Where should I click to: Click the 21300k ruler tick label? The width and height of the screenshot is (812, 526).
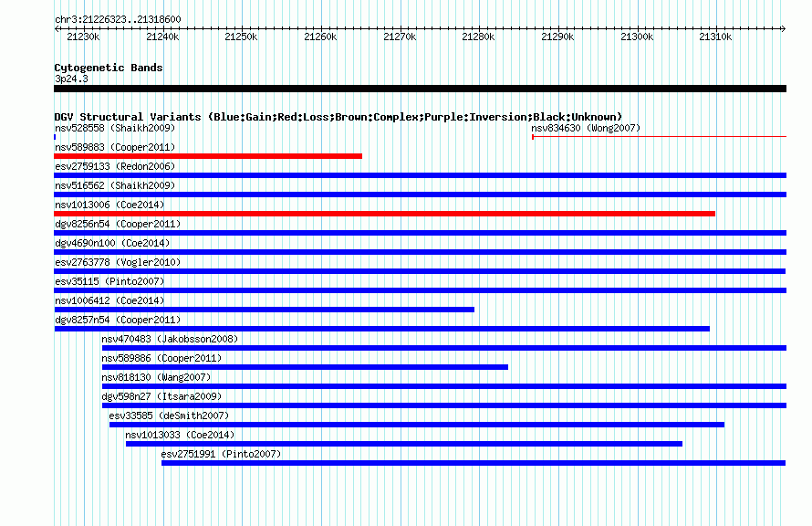click(637, 37)
